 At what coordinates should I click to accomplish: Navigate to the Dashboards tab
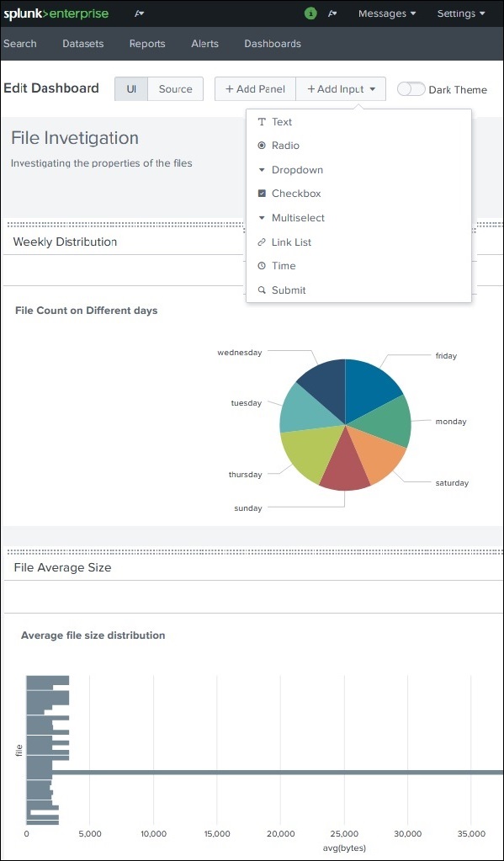pos(273,43)
